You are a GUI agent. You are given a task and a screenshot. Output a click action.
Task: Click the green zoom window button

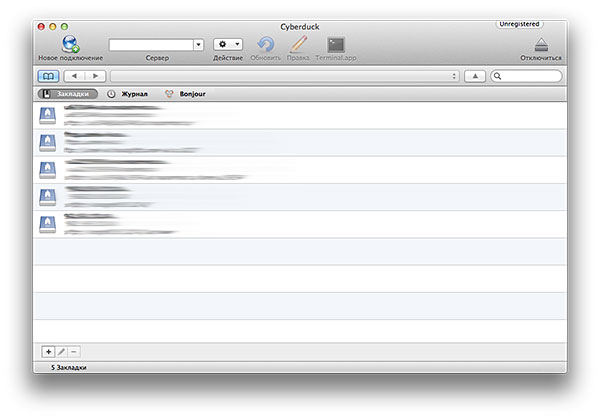(x=64, y=26)
